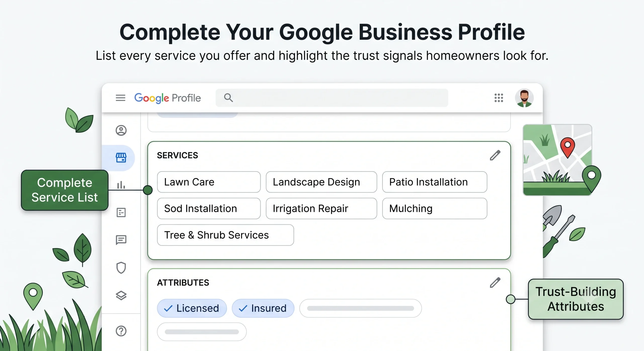Image resolution: width=644 pixels, height=351 pixels.
Task: Open the posts list sidebar icon
Action: pyautogui.click(x=121, y=212)
